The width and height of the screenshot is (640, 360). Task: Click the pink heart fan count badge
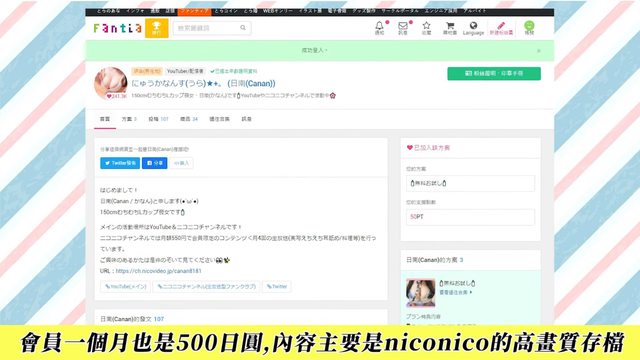116,96
